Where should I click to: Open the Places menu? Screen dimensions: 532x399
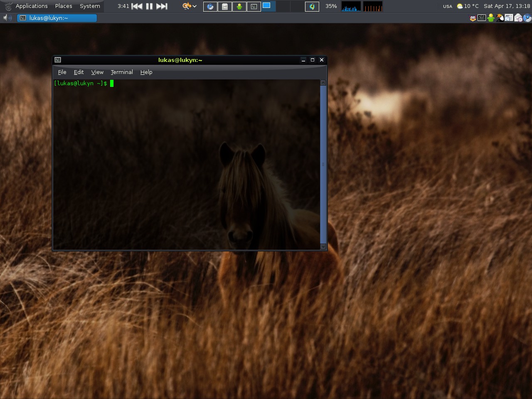point(64,6)
